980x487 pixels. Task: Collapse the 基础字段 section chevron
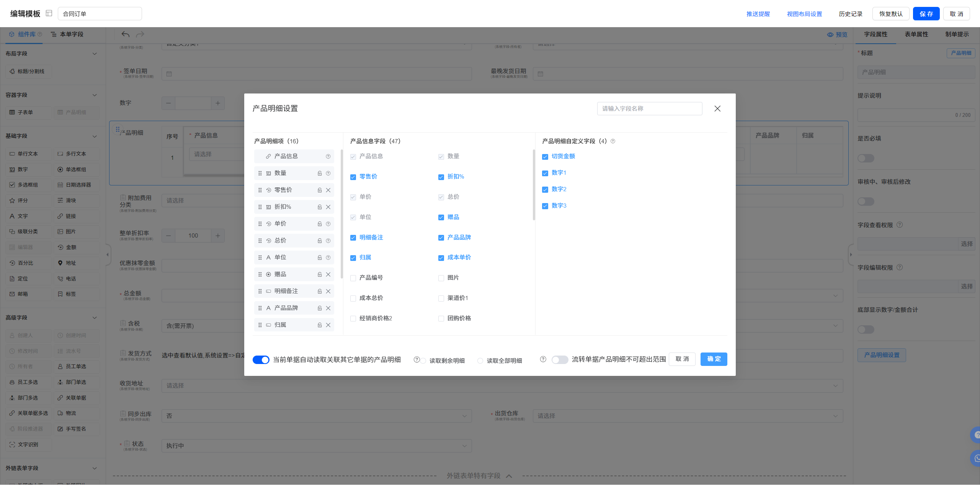tap(95, 136)
